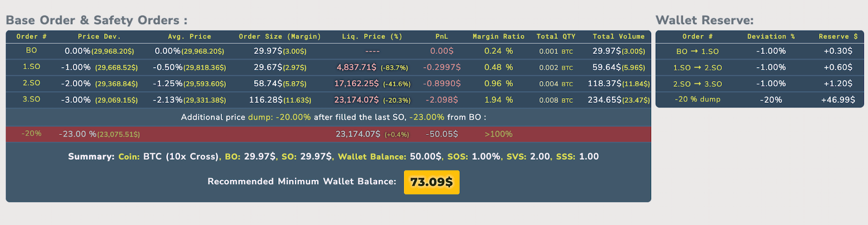Click the Avg. Price column header
Viewport: 868px width, 225px height.
tap(189, 37)
